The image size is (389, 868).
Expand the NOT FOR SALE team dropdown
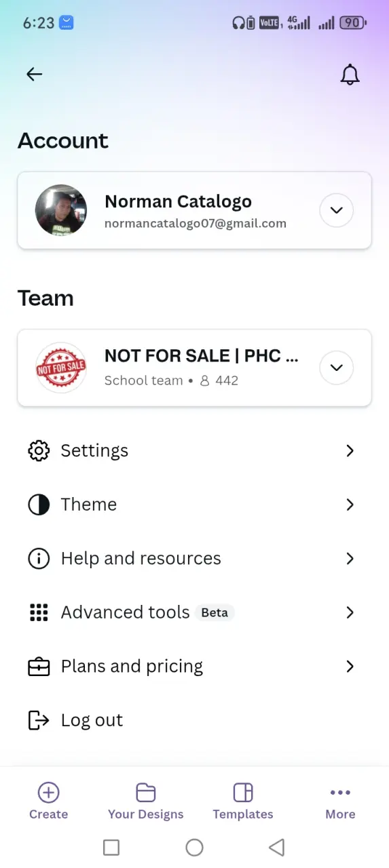coord(337,368)
